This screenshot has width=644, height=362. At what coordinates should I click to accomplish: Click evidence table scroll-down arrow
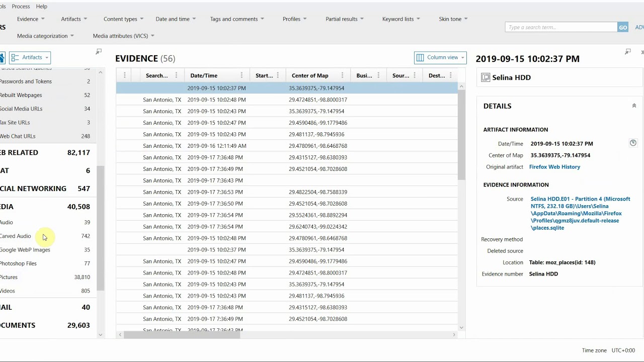[x=461, y=328]
